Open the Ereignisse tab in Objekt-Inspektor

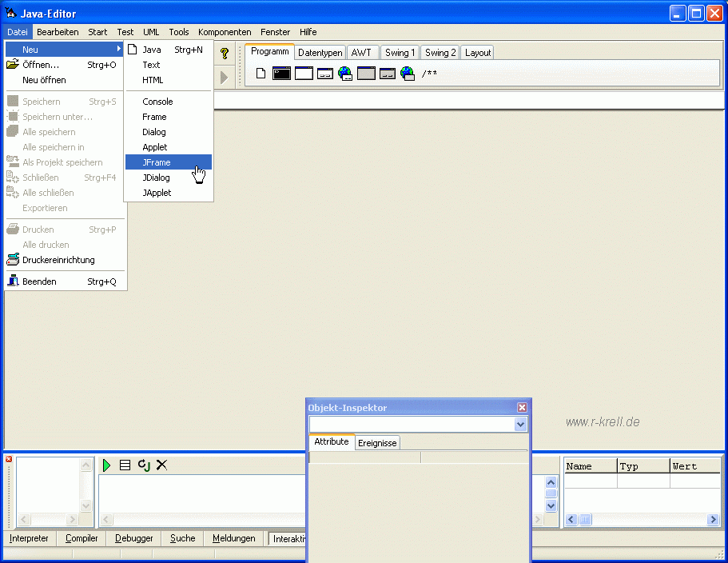click(x=376, y=443)
